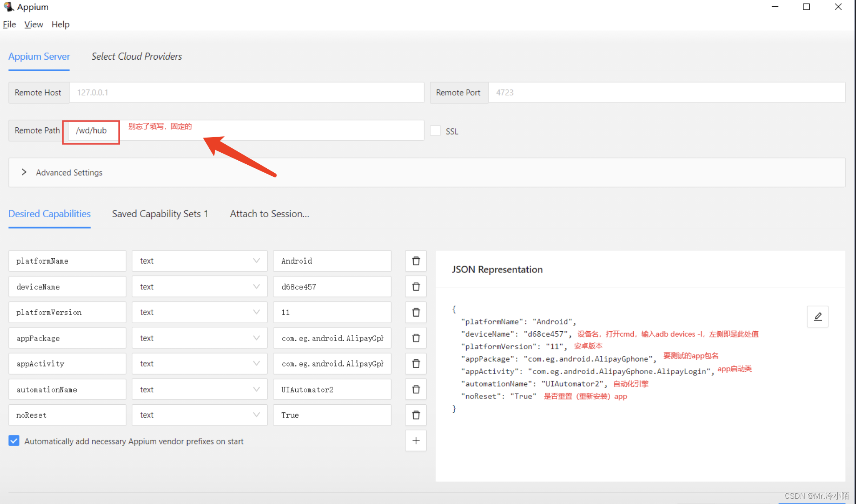Click the add capability plus icon

point(416,441)
